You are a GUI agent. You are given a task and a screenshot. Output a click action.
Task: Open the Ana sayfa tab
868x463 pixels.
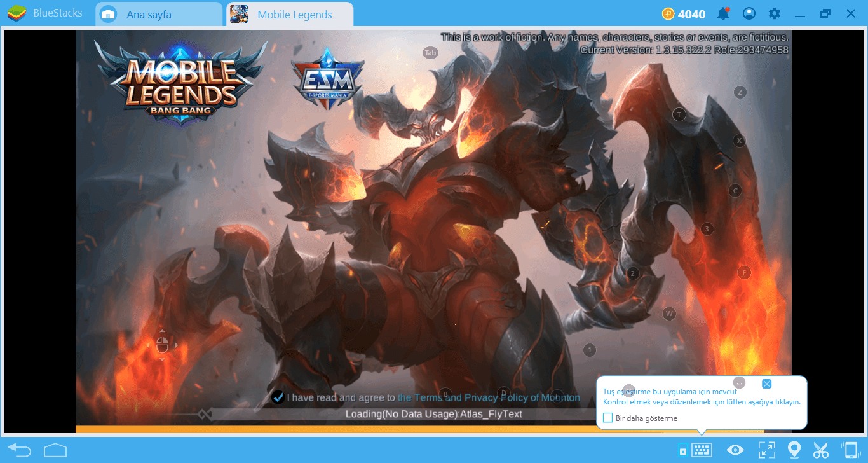[159, 14]
